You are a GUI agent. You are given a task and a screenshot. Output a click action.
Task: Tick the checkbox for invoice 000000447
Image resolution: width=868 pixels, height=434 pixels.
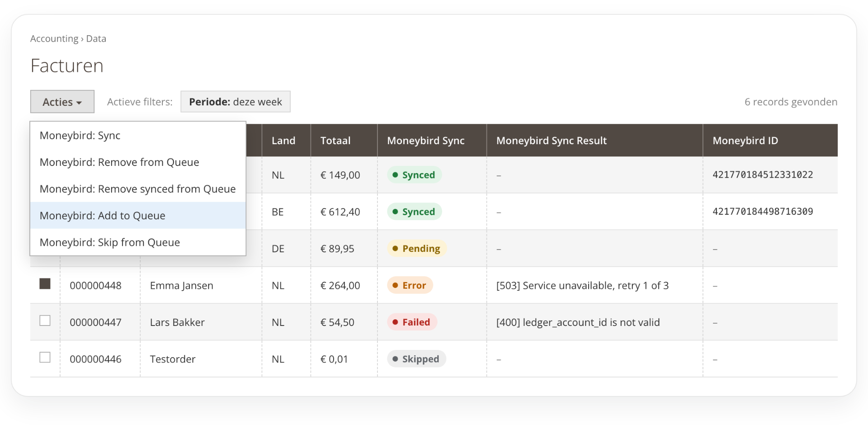point(45,321)
